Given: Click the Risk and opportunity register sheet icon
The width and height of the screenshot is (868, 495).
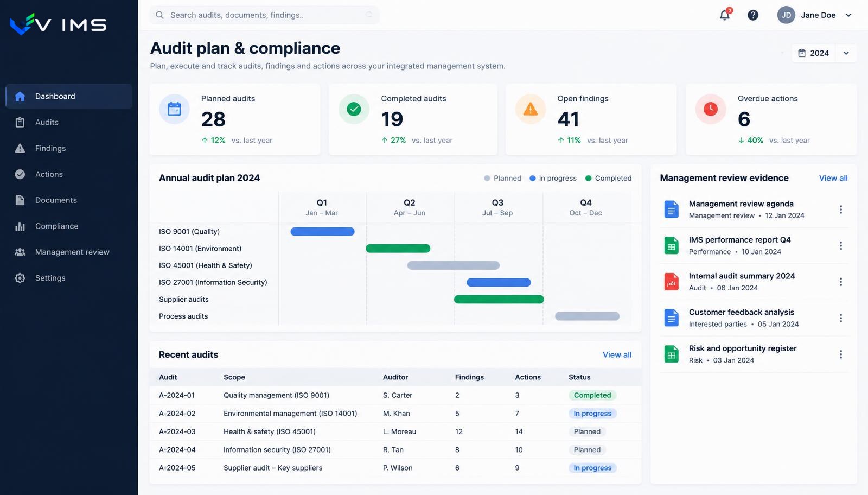Looking at the screenshot, I should coord(672,354).
